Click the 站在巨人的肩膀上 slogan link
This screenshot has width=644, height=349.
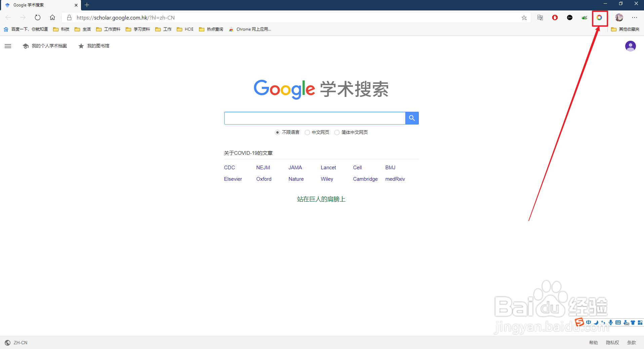321,199
